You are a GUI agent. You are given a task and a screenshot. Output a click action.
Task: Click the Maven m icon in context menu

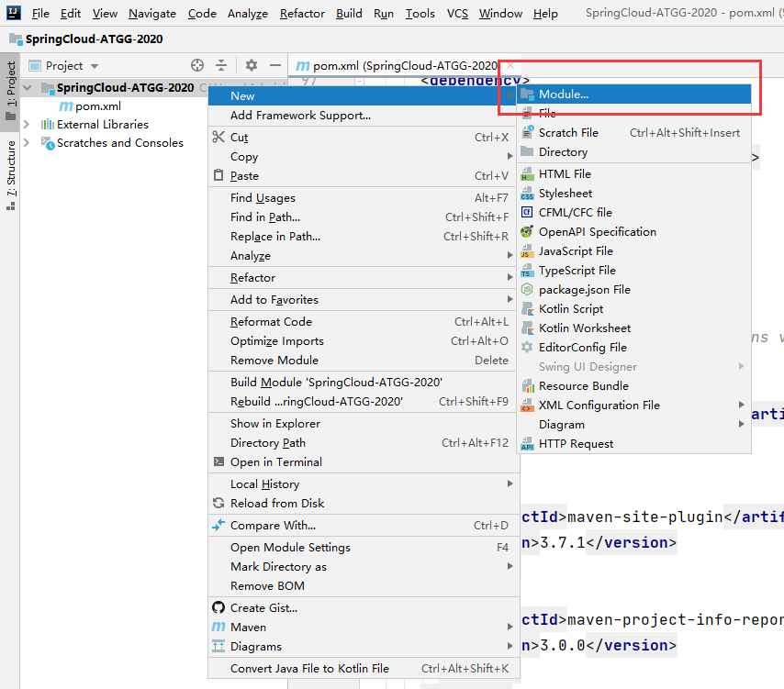[x=218, y=627]
